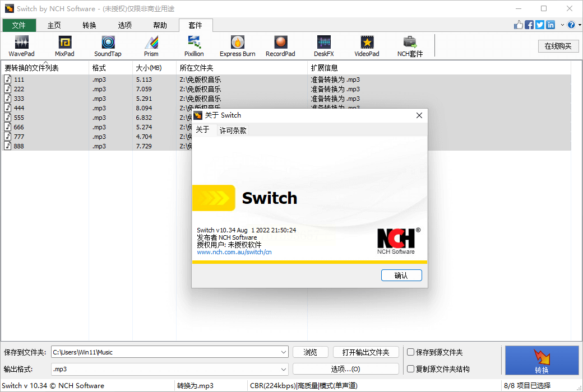Screen dimensions: 583x392
Task: Sort by 扩展信息 column header
Action: (439, 68)
